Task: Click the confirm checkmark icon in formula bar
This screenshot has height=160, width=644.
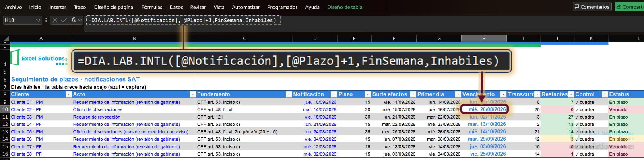Action: 64,20
